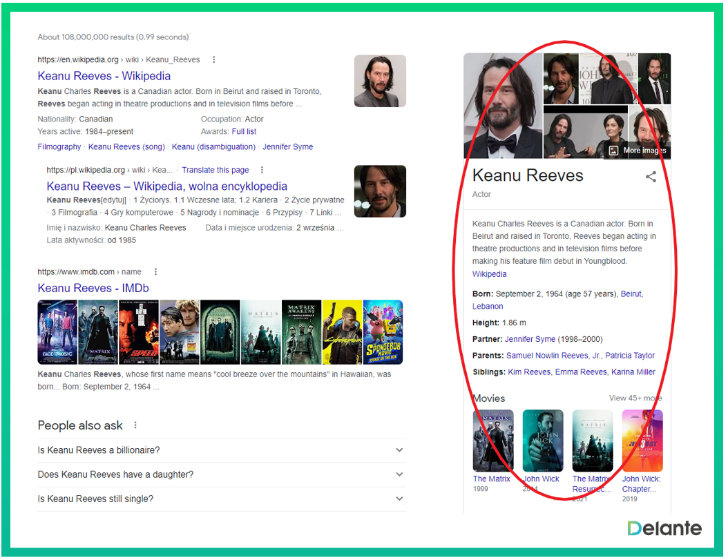Open the John Wick movie poster

(543, 441)
